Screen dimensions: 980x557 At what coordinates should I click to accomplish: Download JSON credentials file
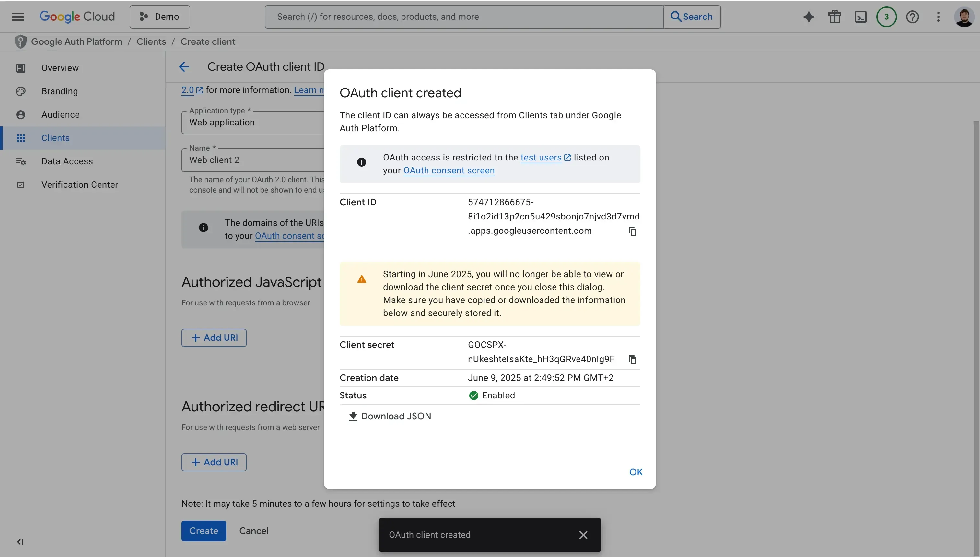[389, 416]
